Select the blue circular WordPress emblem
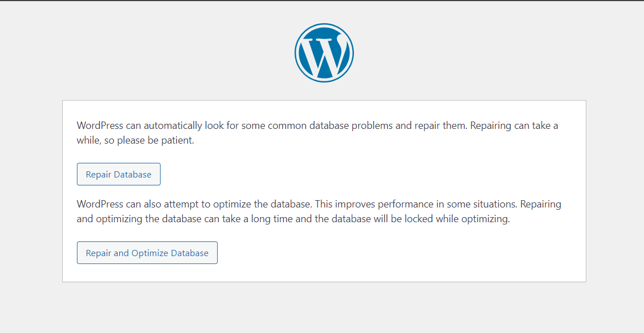Viewport: 644px width, 333px height. pyautogui.click(x=323, y=52)
